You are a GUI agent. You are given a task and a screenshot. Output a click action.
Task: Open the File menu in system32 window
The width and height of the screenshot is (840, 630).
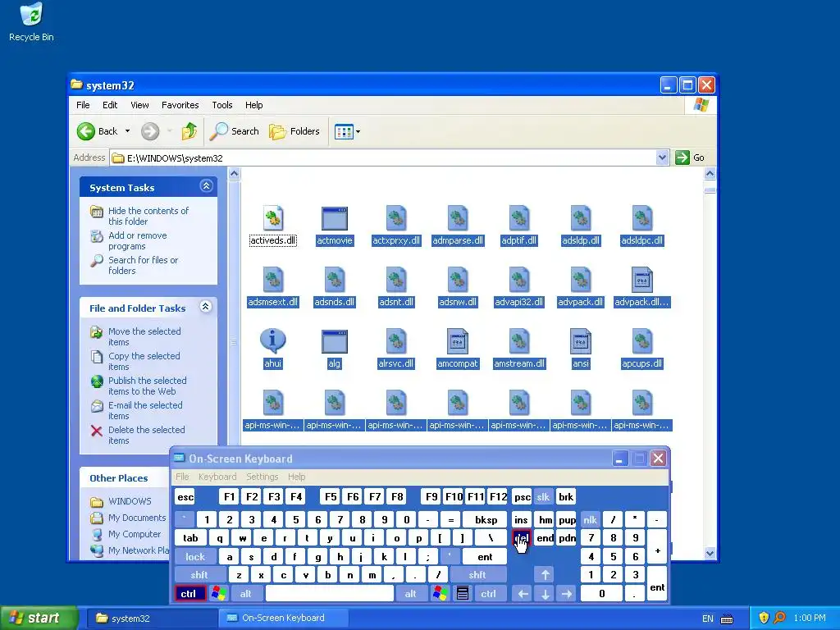tap(83, 105)
